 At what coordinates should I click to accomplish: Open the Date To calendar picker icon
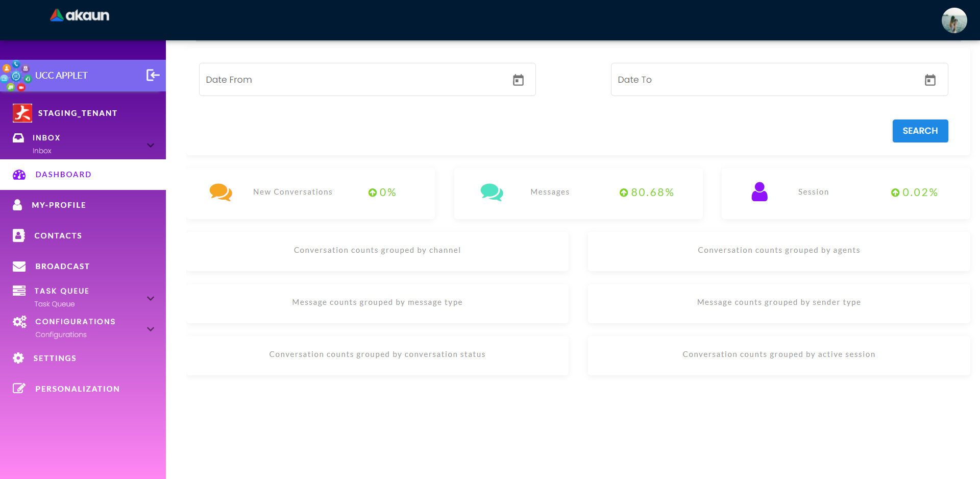pyautogui.click(x=930, y=80)
